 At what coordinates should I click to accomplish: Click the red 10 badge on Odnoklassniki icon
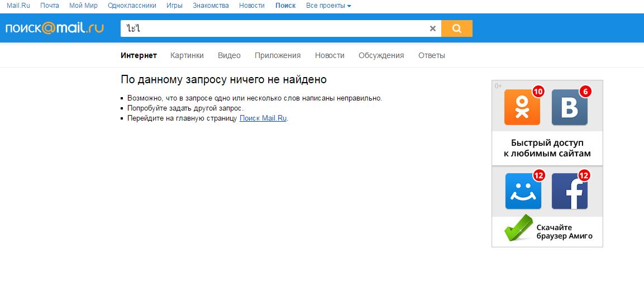(538, 92)
